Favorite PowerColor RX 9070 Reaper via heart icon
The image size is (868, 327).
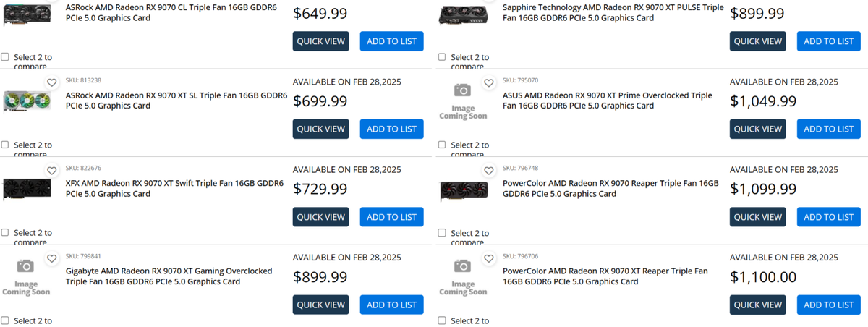[x=488, y=171]
